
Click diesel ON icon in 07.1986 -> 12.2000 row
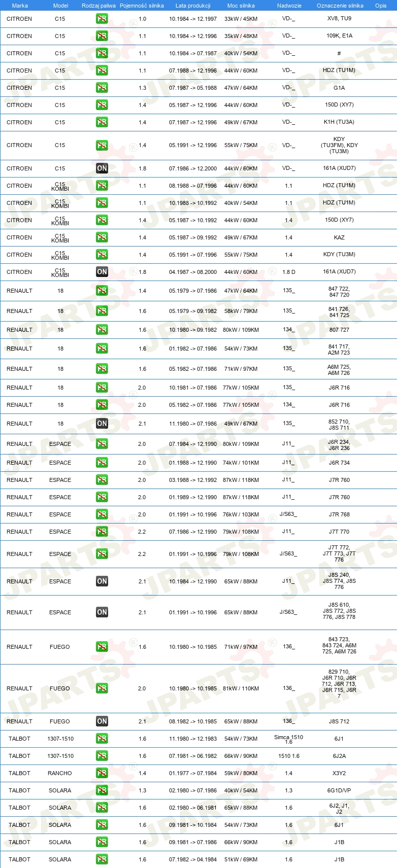coord(102,168)
